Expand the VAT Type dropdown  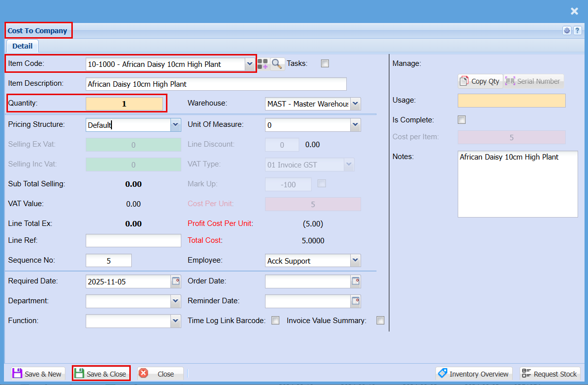point(349,165)
